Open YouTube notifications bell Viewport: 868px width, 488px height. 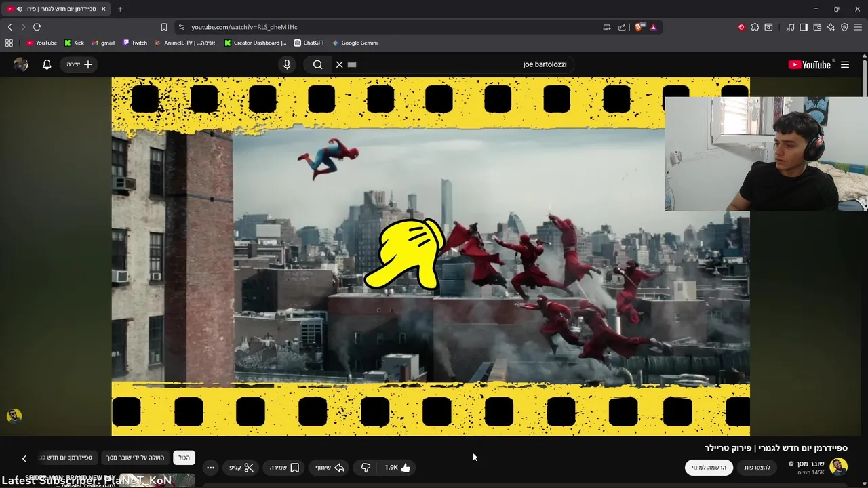47,64
